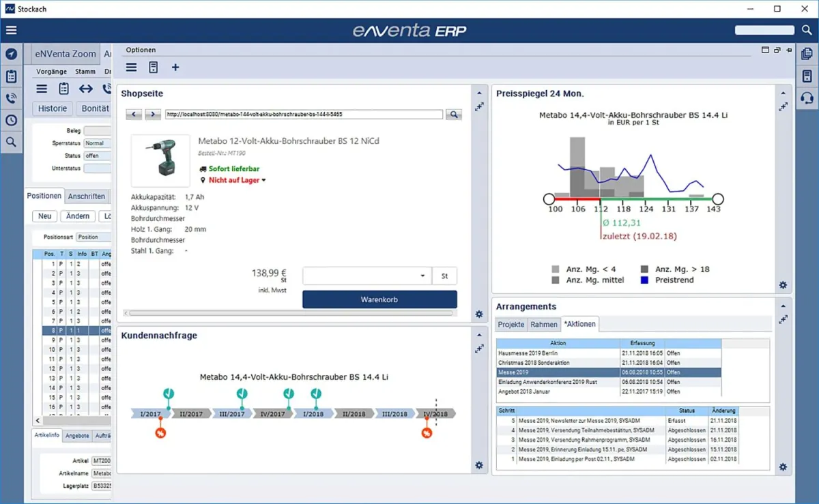Screen dimensions: 819x504
Task: Click the Historie button
Action: coord(53,108)
